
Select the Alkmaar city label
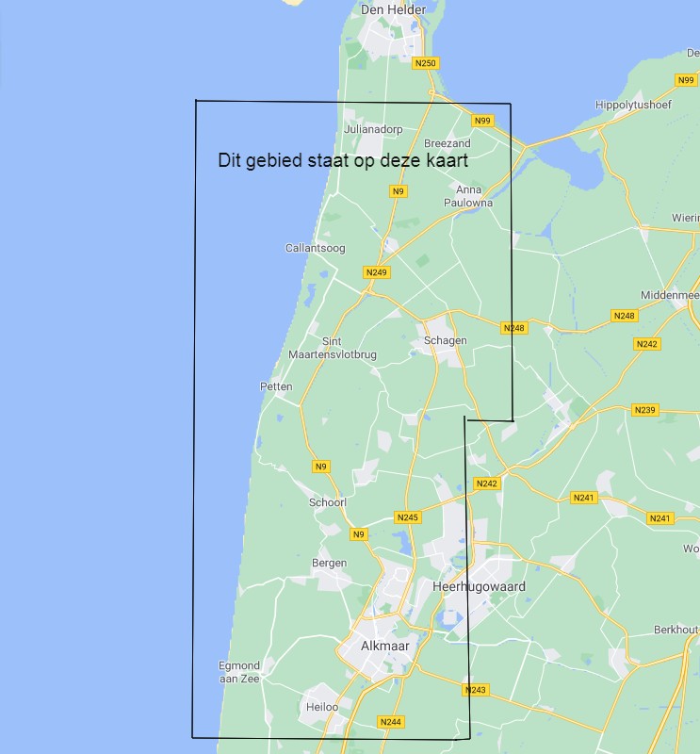pyautogui.click(x=384, y=647)
